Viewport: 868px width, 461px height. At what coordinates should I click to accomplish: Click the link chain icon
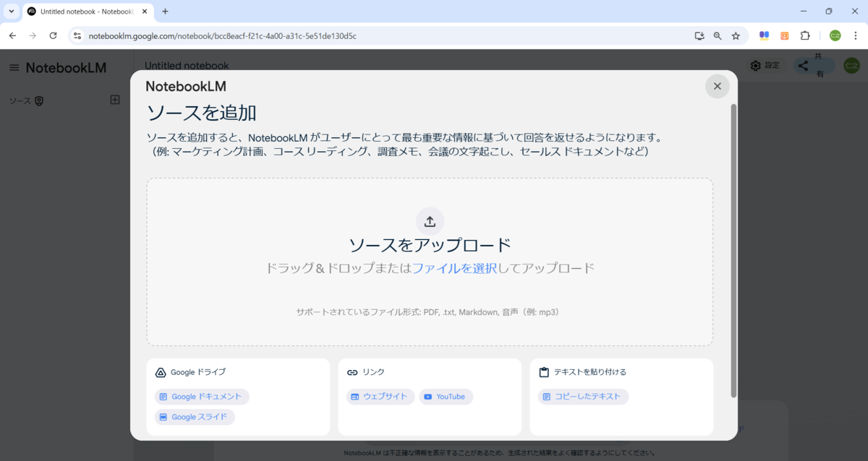point(352,373)
